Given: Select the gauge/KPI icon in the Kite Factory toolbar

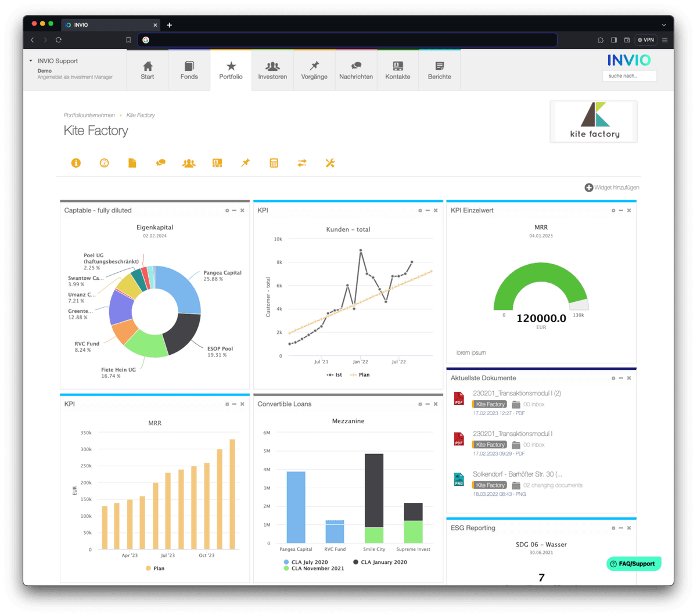Looking at the screenshot, I should 104,163.
